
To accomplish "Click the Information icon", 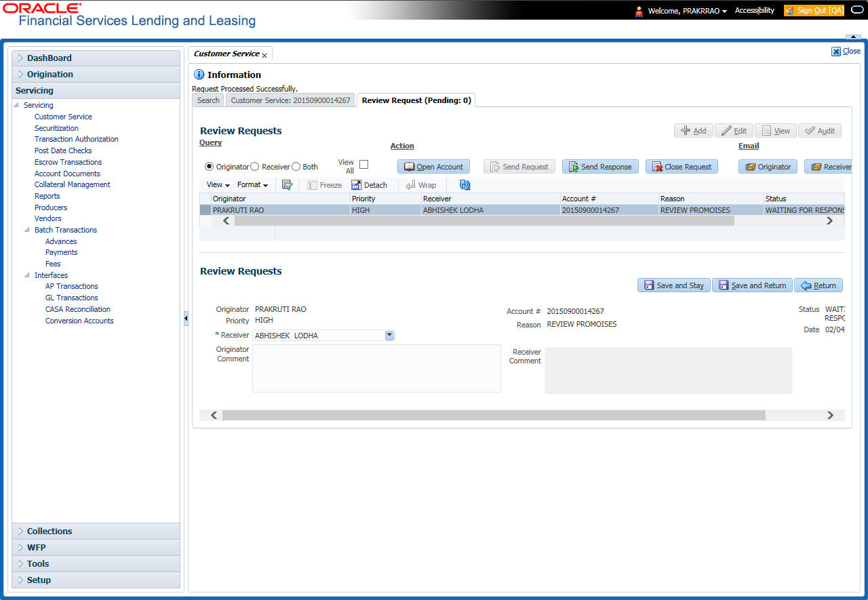I will [x=199, y=75].
